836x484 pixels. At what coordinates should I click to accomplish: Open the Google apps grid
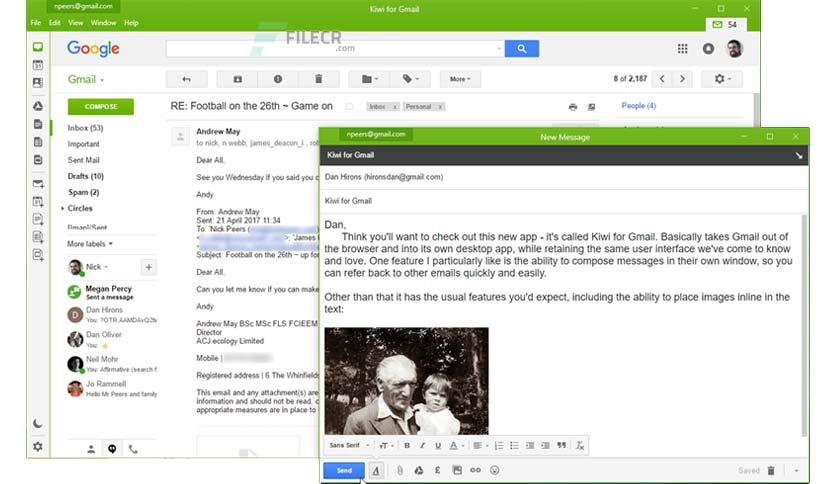(682, 49)
